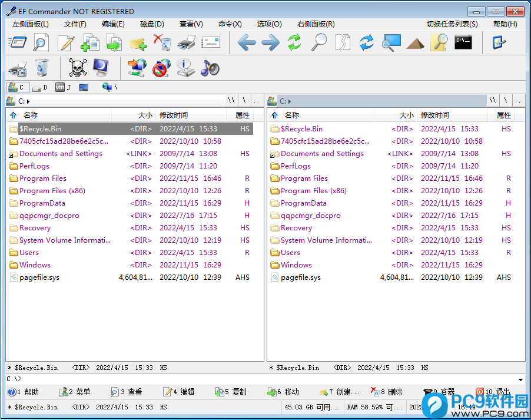Image resolution: width=531 pixels, height=420 pixels.
Task: Sort left panel by 修改时间 column
Action: tap(191, 115)
